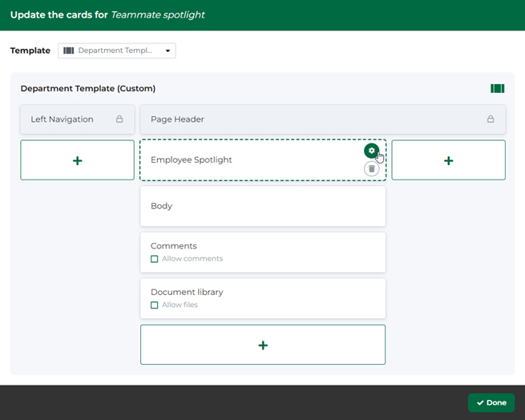Open Employee Spotlight card settings gear
The width and height of the screenshot is (525, 420).
click(x=370, y=151)
